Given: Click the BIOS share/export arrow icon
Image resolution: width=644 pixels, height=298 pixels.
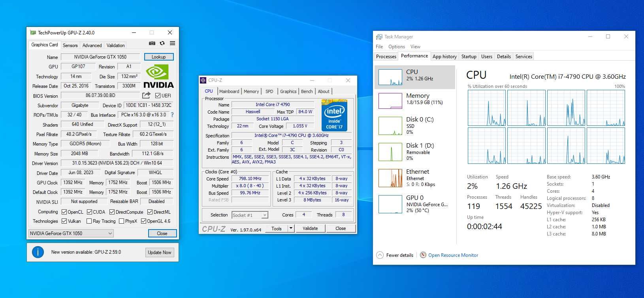Looking at the screenshot, I should click(x=146, y=95).
